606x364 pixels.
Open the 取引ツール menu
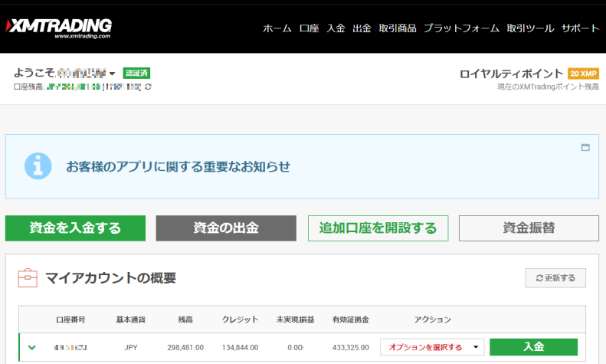530,28
